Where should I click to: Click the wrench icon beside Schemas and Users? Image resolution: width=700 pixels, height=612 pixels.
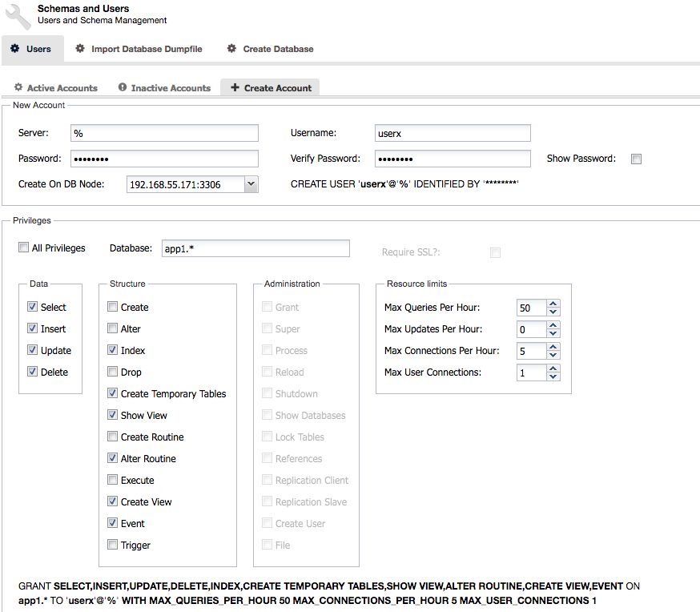pyautogui.click(x=18, y=17)
